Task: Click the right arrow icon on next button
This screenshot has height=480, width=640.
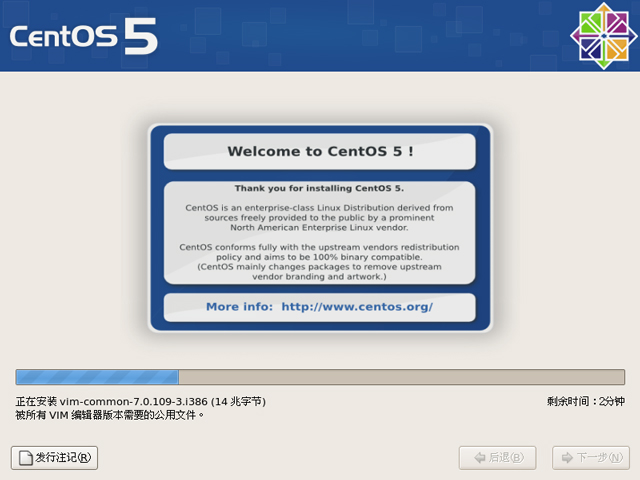Action: point(567,458)
